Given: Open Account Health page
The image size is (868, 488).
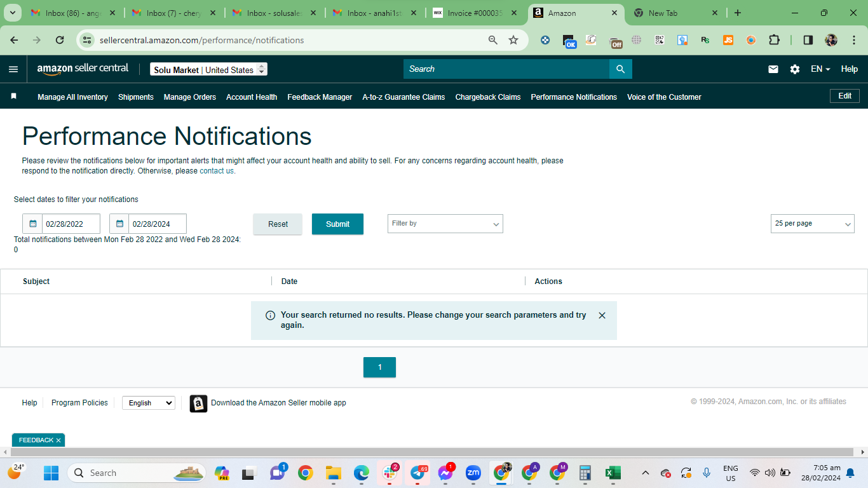Looking at the screenshot, I should pos(252,97).
